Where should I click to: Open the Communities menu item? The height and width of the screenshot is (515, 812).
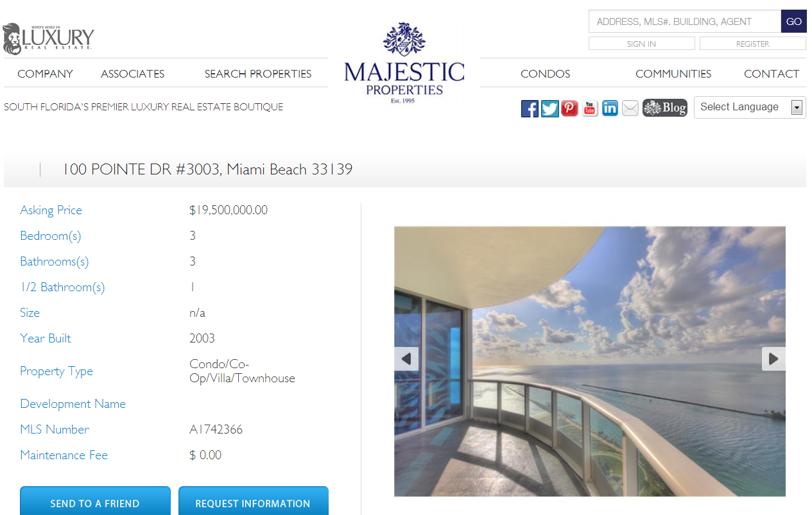click(x=673, y=74)
